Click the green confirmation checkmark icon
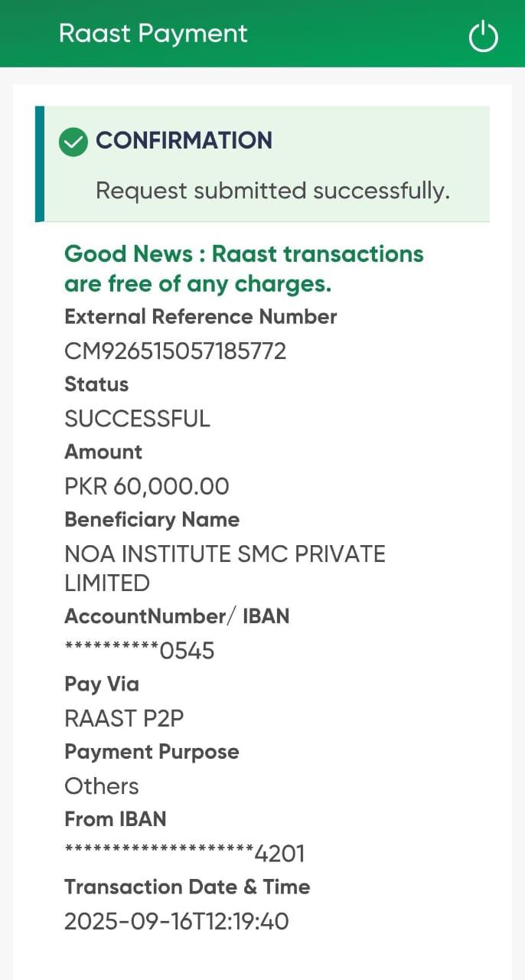Image resolution: width=525 pixels, height=980 pixels. [x=73, y=142]
